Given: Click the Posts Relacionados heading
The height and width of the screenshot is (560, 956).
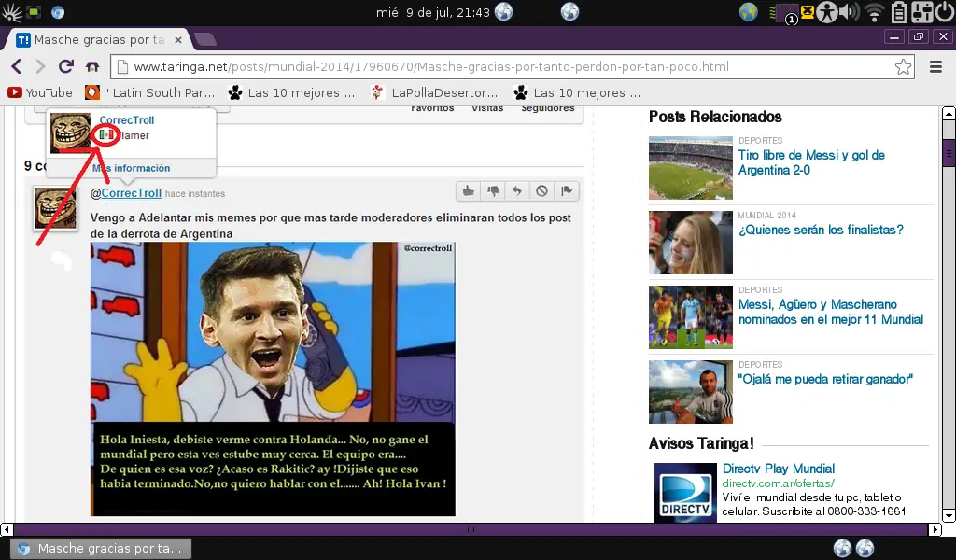Looking at the screenshot, I should pyautogui.click(x=715, y=117).
